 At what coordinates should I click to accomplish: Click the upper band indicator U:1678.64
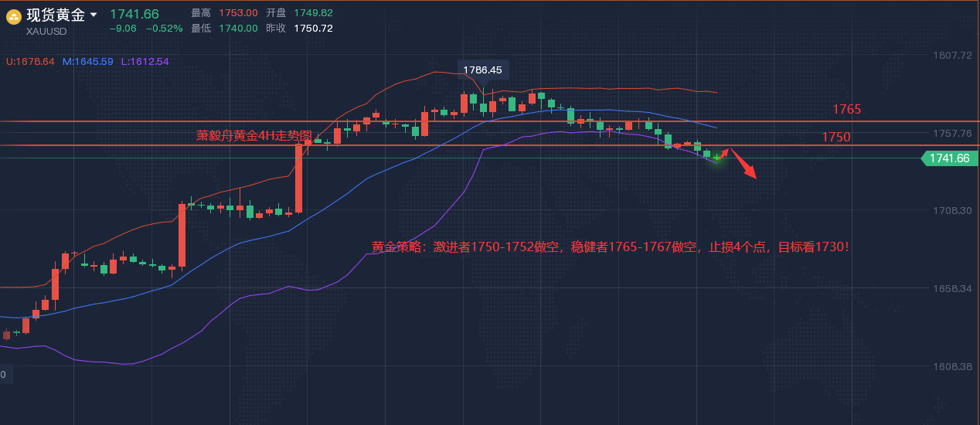(30, 61)
